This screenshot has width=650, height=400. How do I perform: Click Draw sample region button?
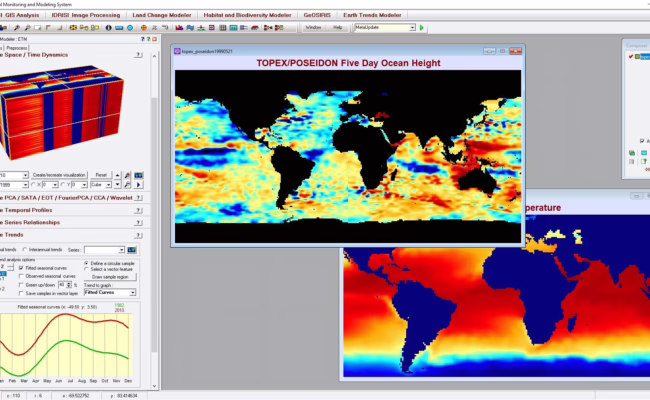click(x=110, y=277)
